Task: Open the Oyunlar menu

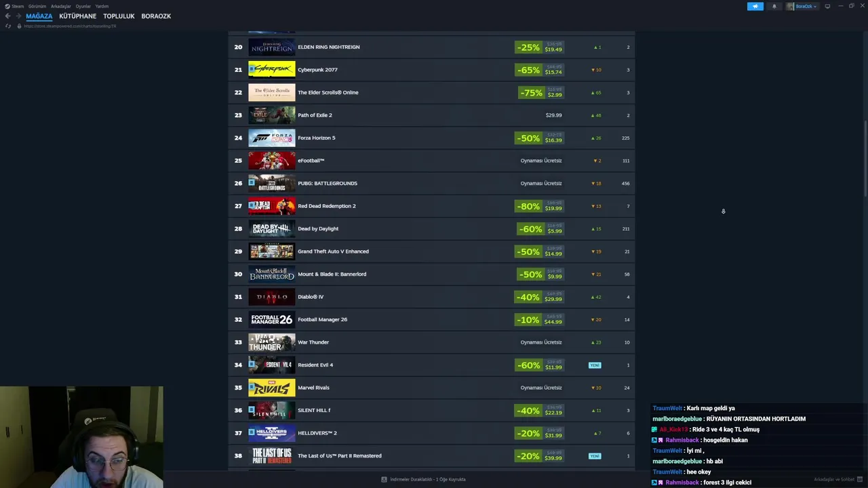Action: (x=83, y=6)
